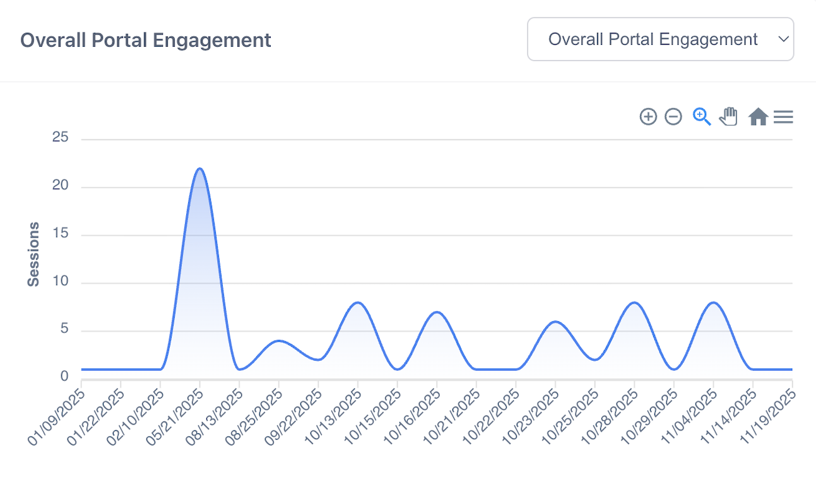Reset the chart view using the home icon
Screen dimensions: 816x504
[758, 116]
